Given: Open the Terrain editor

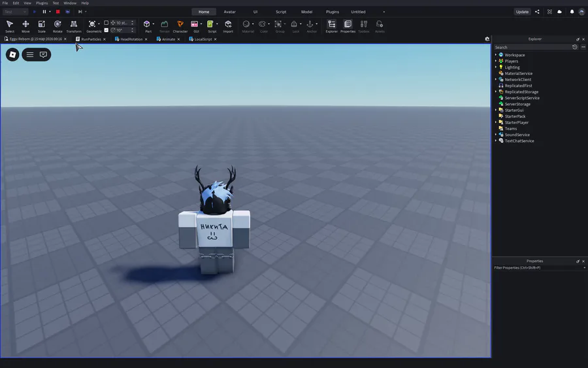Looking at the screenshot, I should [x=164, y=26].
